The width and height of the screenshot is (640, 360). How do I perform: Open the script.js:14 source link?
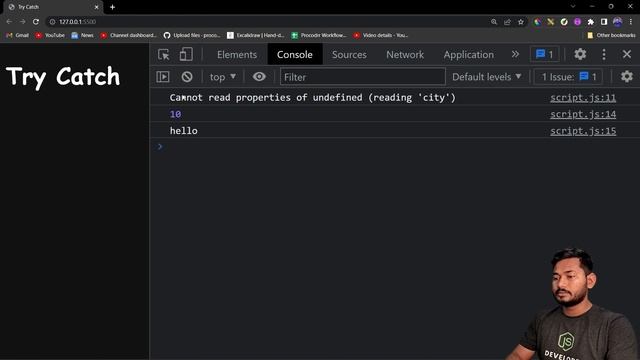coord(583,114)
